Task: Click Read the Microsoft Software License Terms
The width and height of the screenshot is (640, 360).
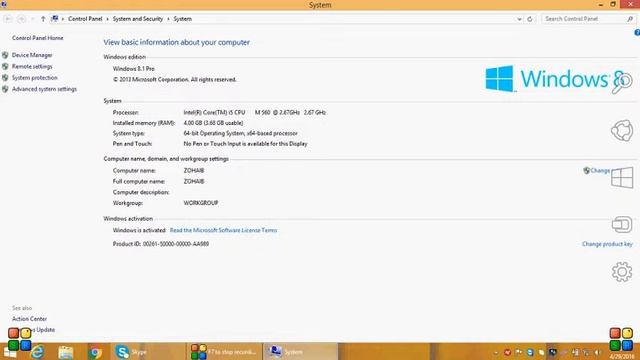Action: pyautogui.click(x=223, y=230)
